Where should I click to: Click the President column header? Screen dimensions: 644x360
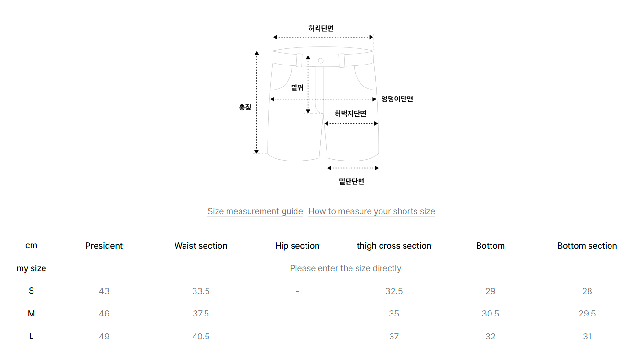[x=104, y=246]
